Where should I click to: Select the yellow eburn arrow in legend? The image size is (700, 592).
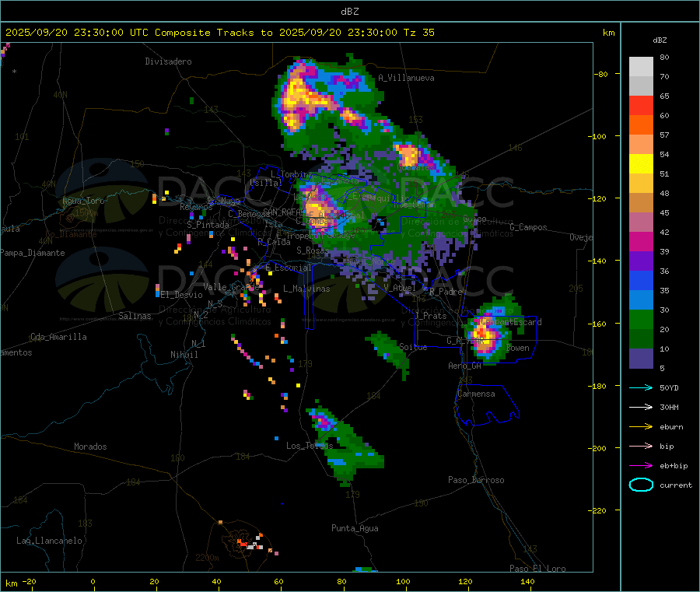coord(641,426)
